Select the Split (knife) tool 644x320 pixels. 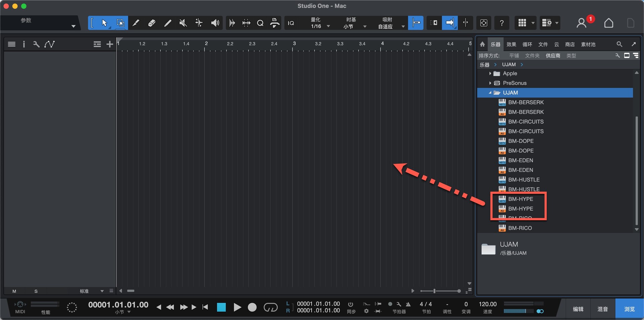pyautogui.click(x=136, y=23)
